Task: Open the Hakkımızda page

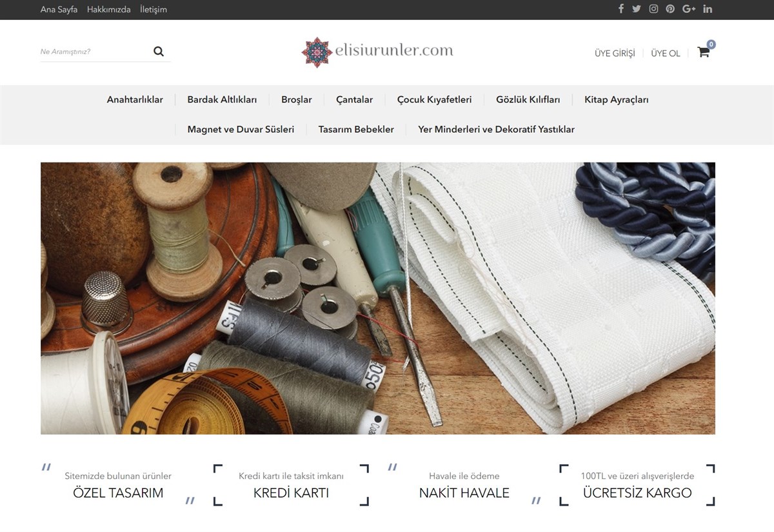Action: pyautogui.click(x=109, y=10)
